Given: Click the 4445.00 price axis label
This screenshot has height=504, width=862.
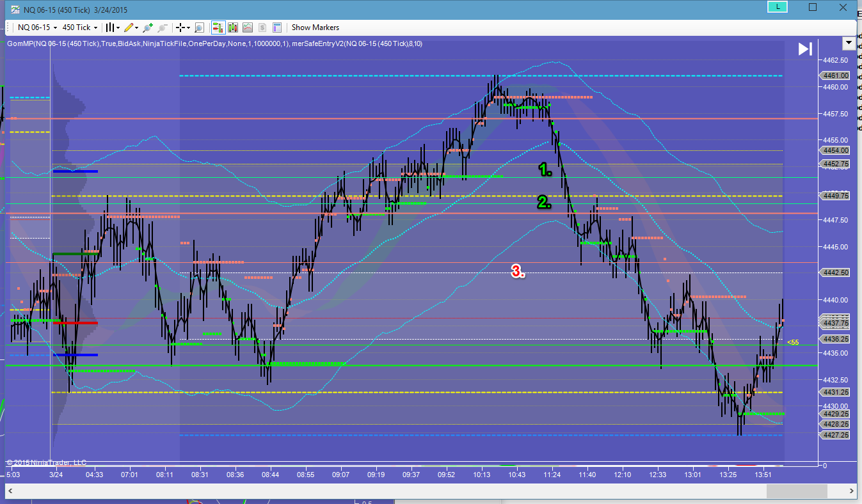Looking at the screenshot, I should pos(836,246).
